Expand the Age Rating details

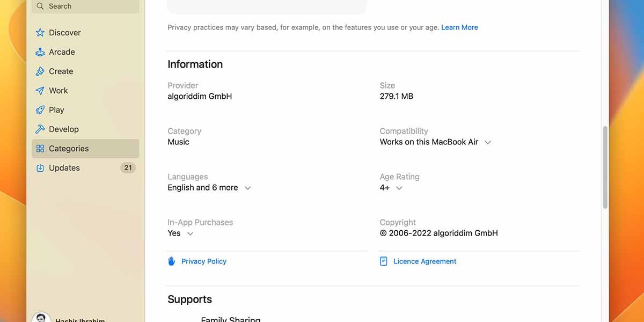399,188
